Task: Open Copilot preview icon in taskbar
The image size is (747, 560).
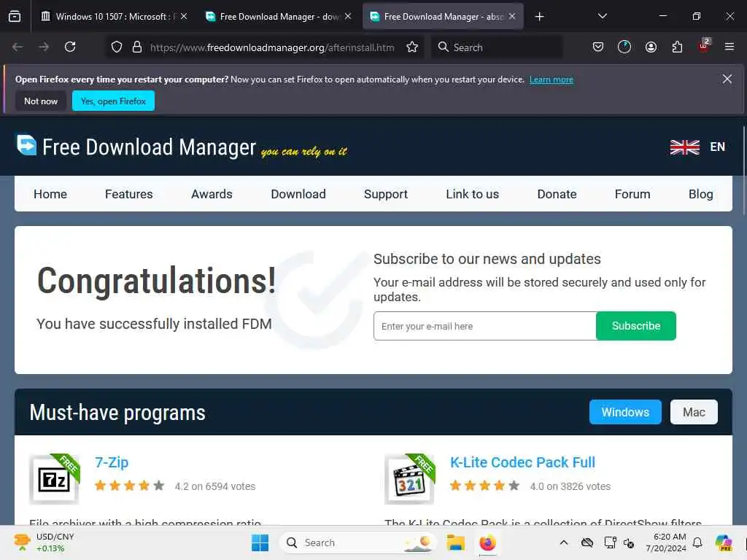Action: (x=724, y=542)
